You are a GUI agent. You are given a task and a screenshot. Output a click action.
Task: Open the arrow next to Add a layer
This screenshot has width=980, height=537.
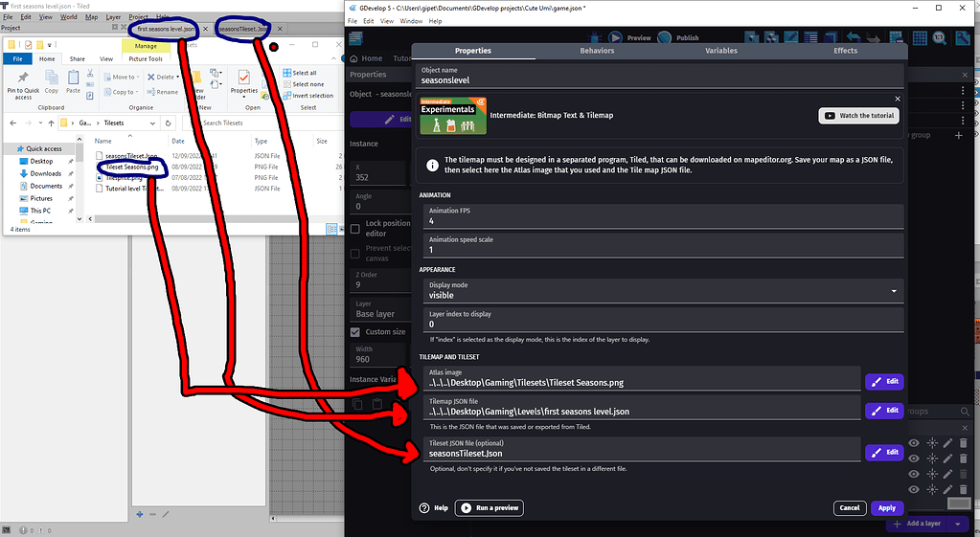coord(958,524)
